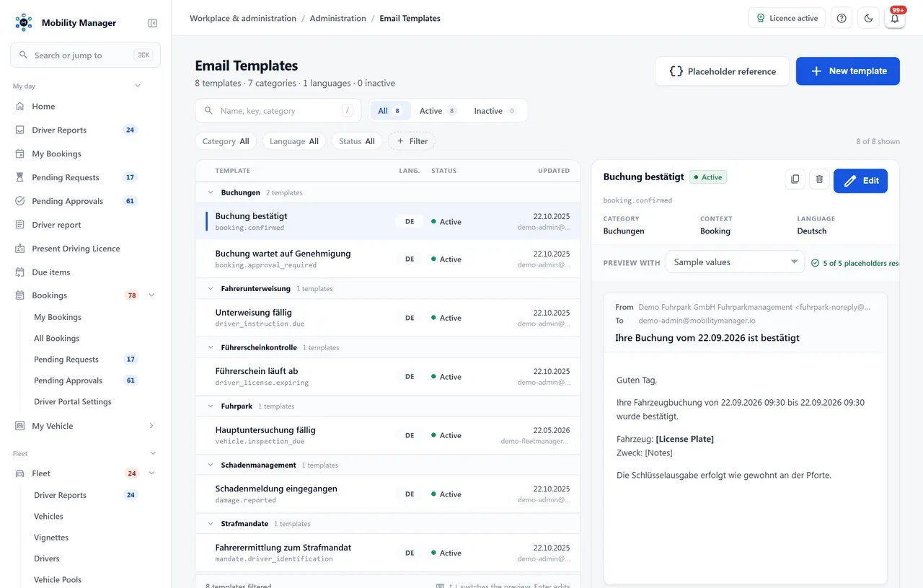Click the Driver report document icon
Viewport: 923px width, 588px height.
[19, 225]
